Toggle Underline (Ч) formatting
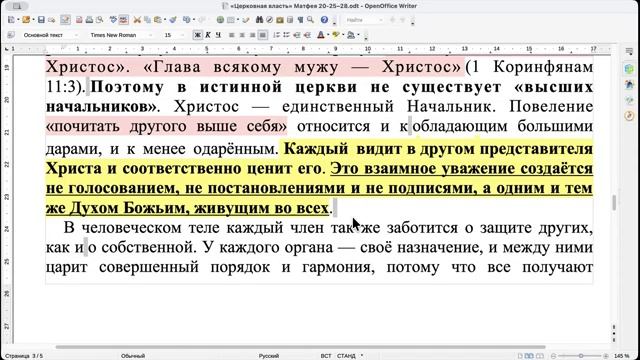Screen dimensions: 640x360 218,35
